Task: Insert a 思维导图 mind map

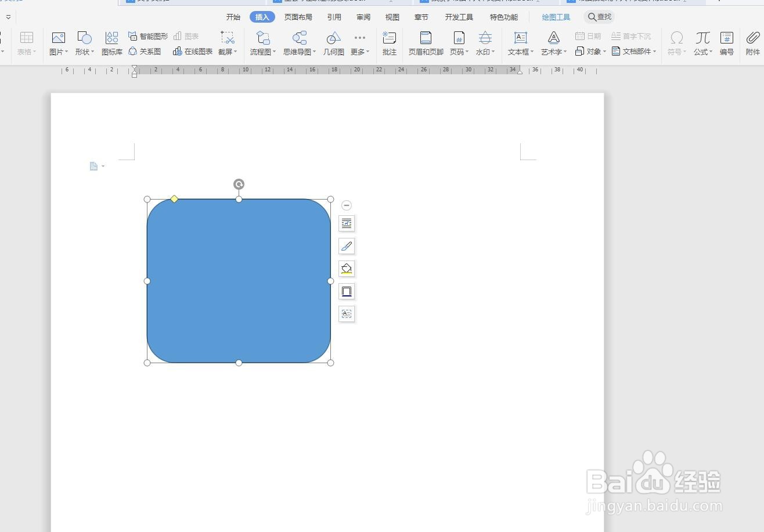Action: 299,38
